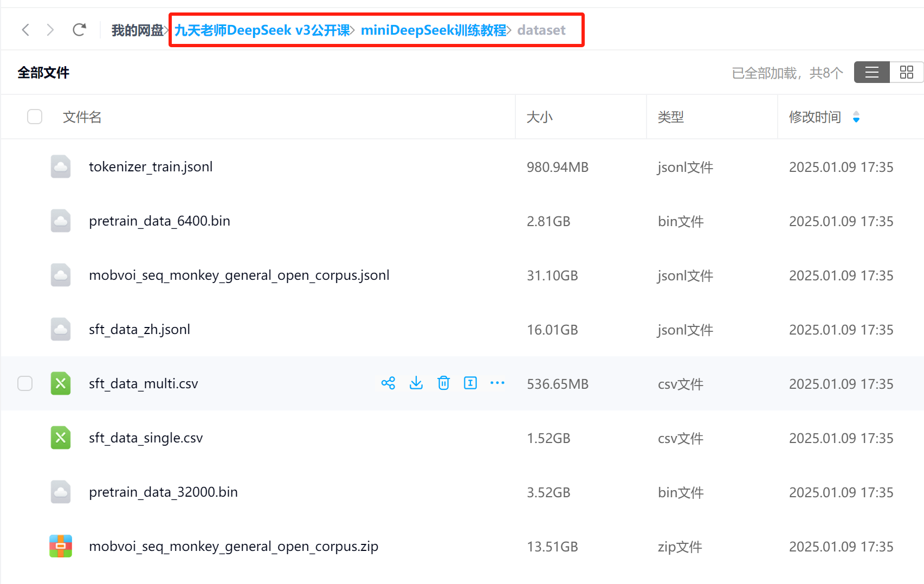Switch to list view

[x=871, y=72]
